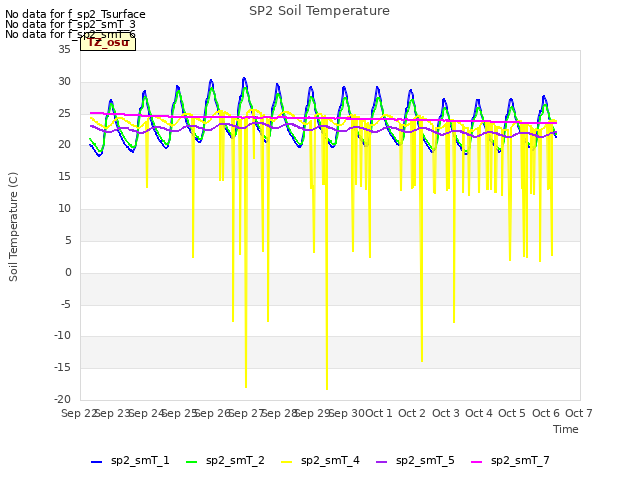The image size is (640, 480).
Task: Click the sp2_smT_5 purple legend swatch
Action: [381, 462]
